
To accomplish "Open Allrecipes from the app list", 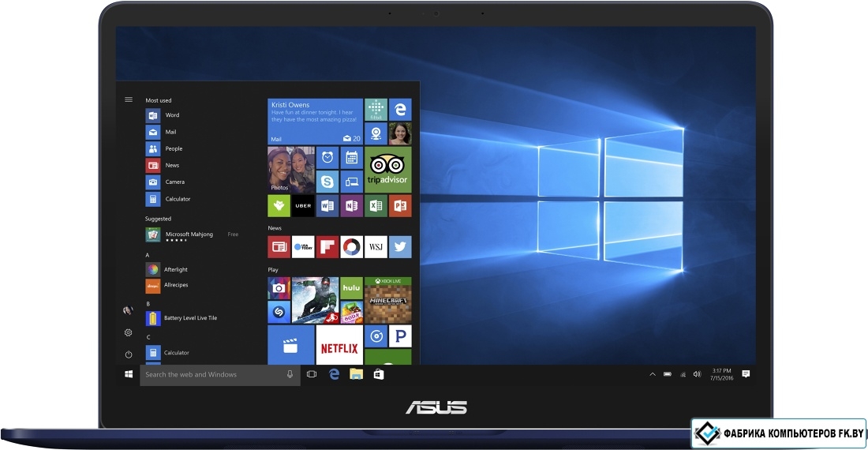I will tap(167, 285).
